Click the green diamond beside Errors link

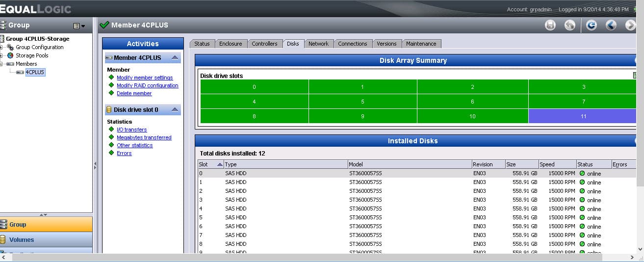[111, 153]
